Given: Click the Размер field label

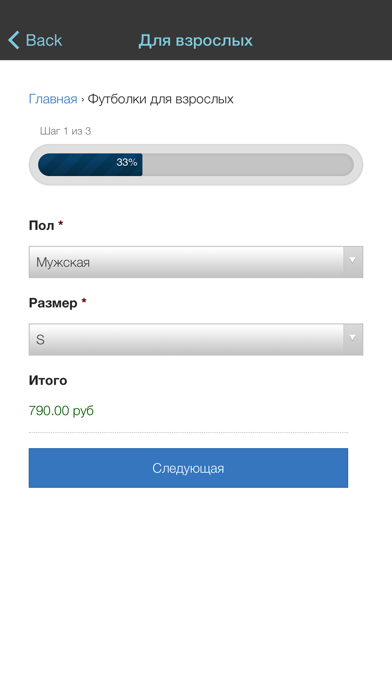Looking at the screenshot, I should [x=53, y=303].
